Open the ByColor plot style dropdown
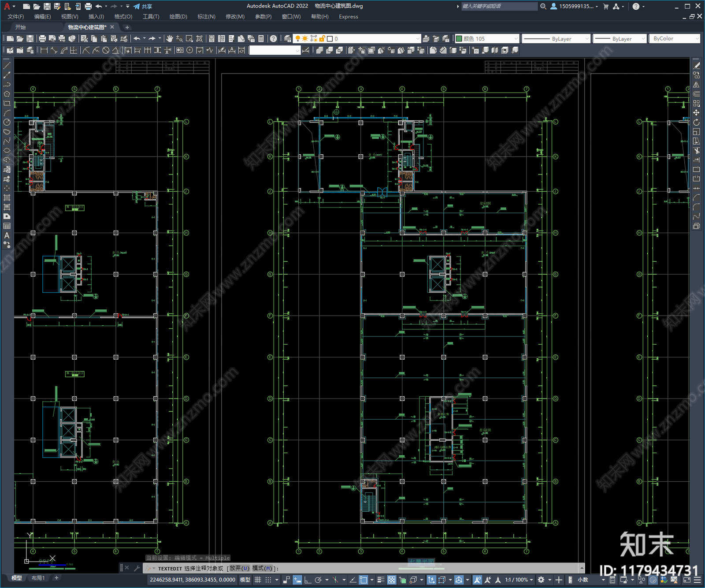Image resolution: width=705 pixels, height=588 pixels. coord(675,39)
